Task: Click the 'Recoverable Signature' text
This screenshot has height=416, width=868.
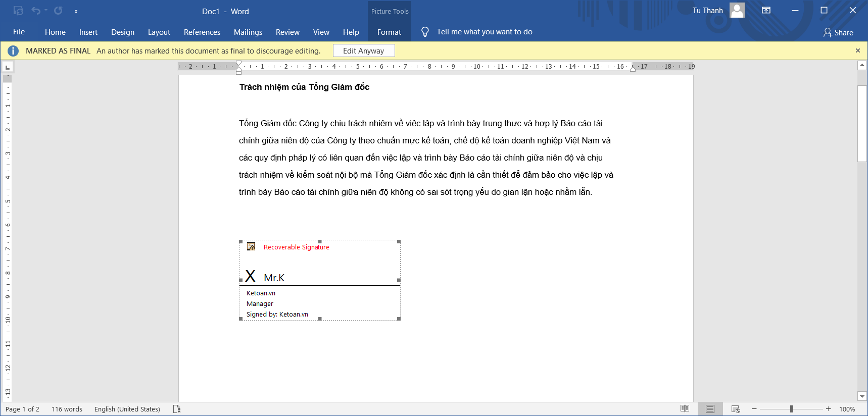Action: [x=297, y=247]
